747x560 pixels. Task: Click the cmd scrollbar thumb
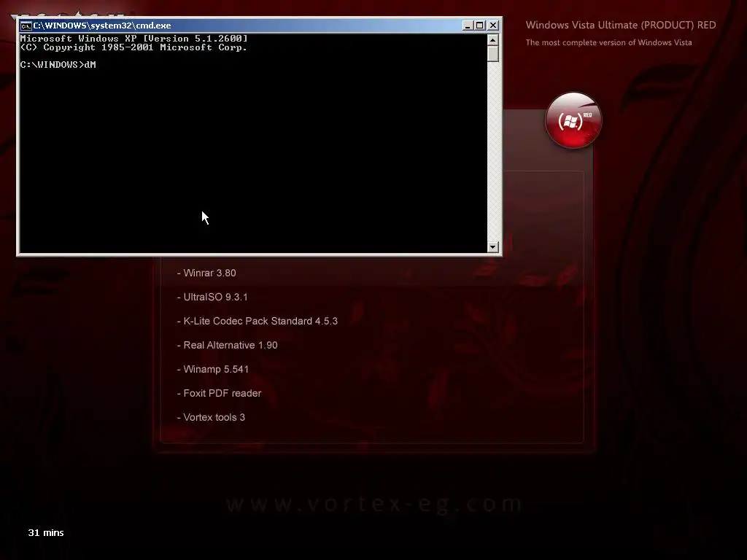493,54
